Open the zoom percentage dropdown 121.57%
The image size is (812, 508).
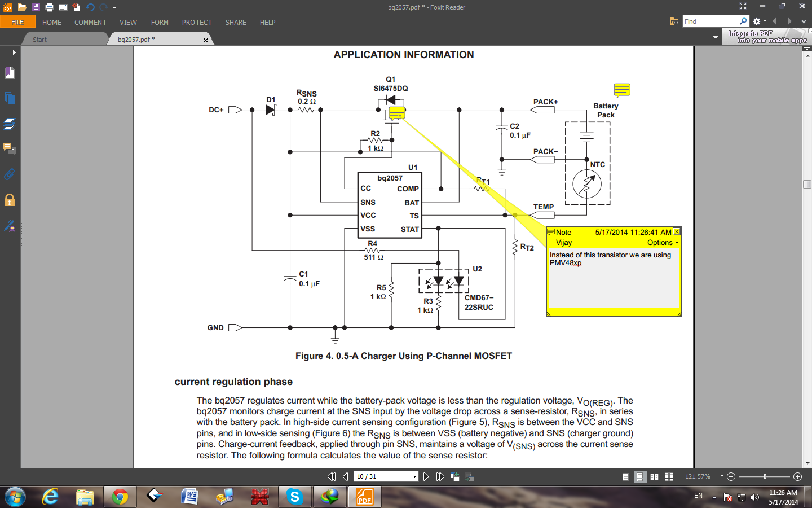pos(722,476)
